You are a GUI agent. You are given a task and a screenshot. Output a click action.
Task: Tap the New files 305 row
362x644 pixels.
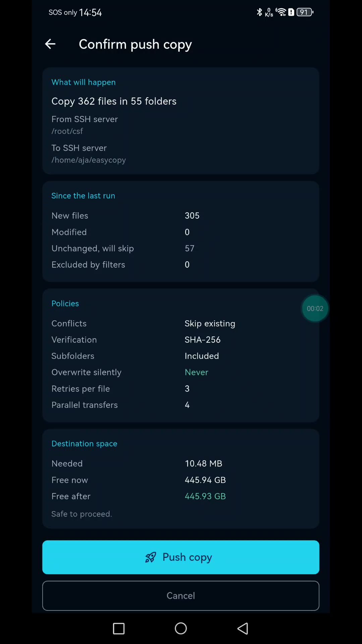coord(181,216)
